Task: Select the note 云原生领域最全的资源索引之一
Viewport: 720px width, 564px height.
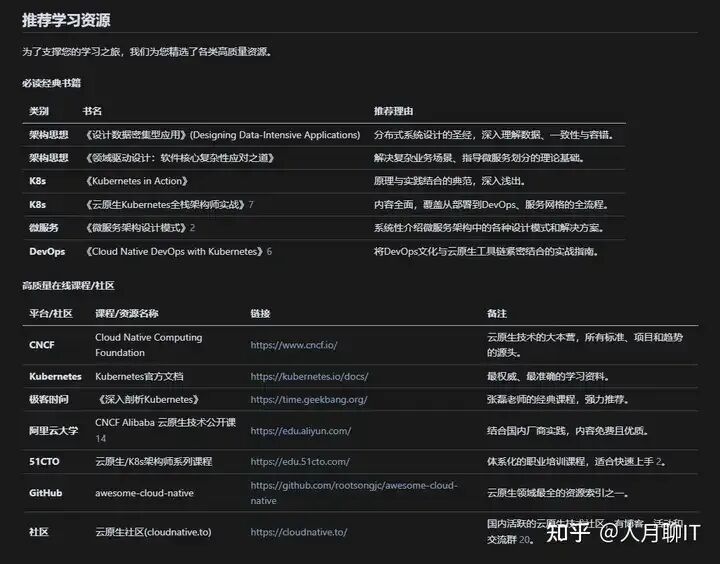Action: pyautogui.click(x=558, y=493)
